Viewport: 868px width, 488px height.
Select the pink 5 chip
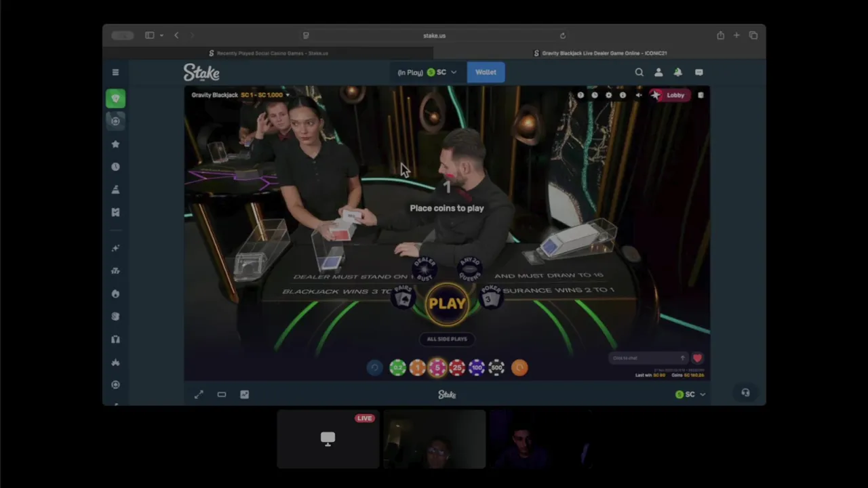coord(437,367)
